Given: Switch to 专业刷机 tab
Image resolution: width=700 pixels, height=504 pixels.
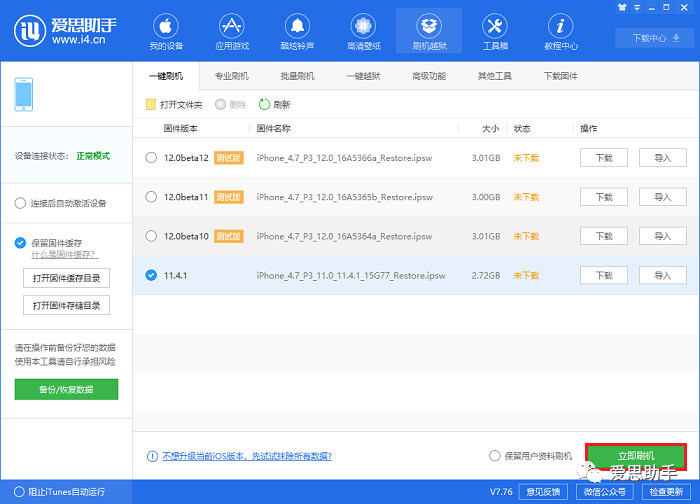Looking at the screenshot, I should [x=232, y=76].
